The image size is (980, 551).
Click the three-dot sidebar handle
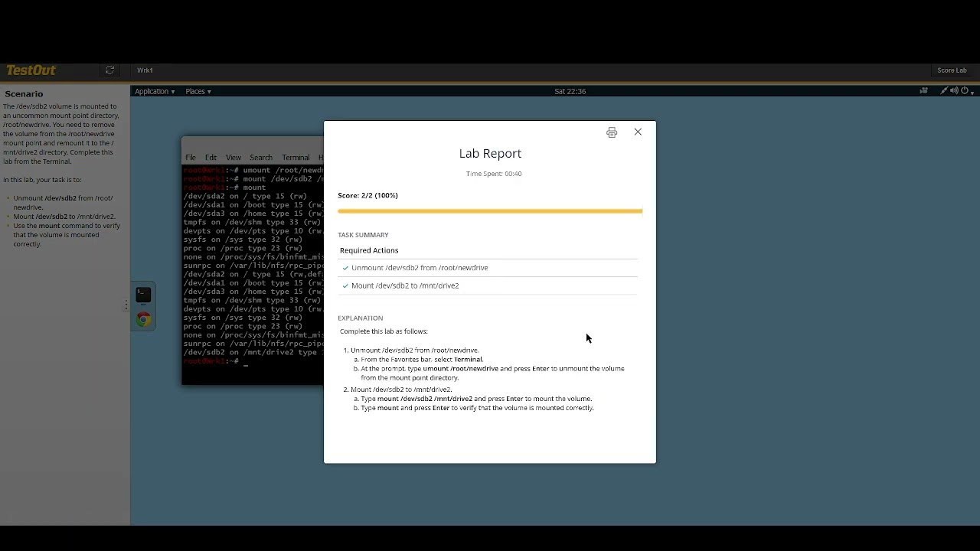tap(126, 305)
